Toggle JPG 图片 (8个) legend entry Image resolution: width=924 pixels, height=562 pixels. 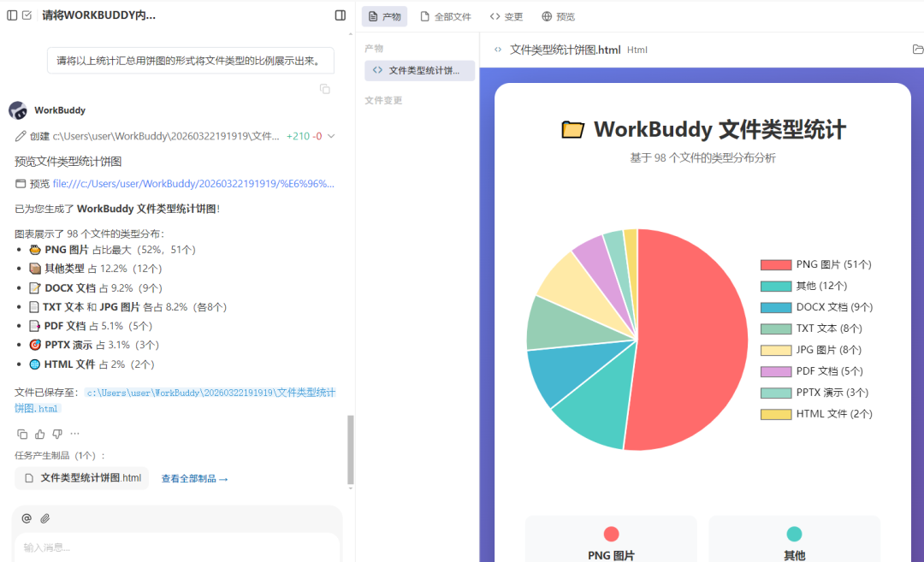pyautogui.click(x=811, y=350)
